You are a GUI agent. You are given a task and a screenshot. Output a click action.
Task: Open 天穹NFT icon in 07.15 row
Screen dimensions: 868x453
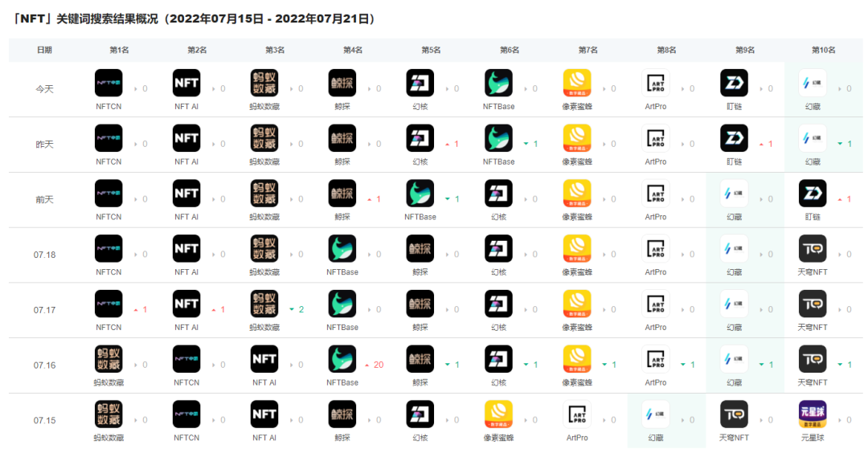coord(734,414)
